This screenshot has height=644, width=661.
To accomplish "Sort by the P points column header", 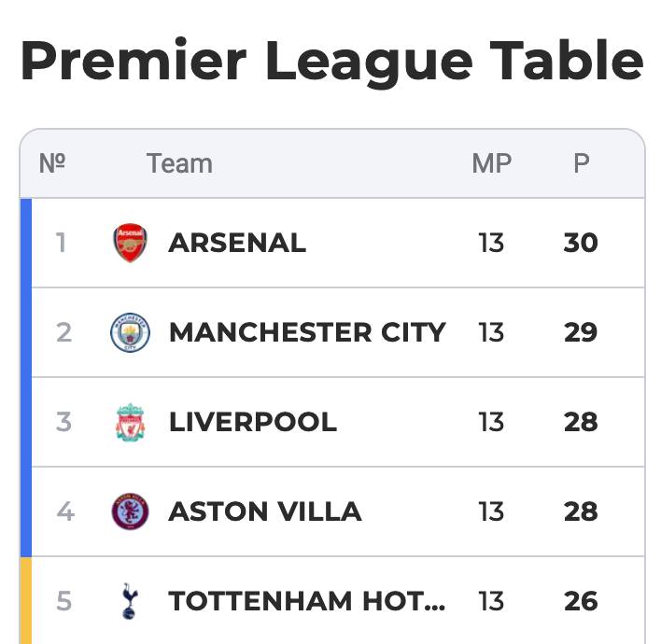I will (x=581, y=163).
